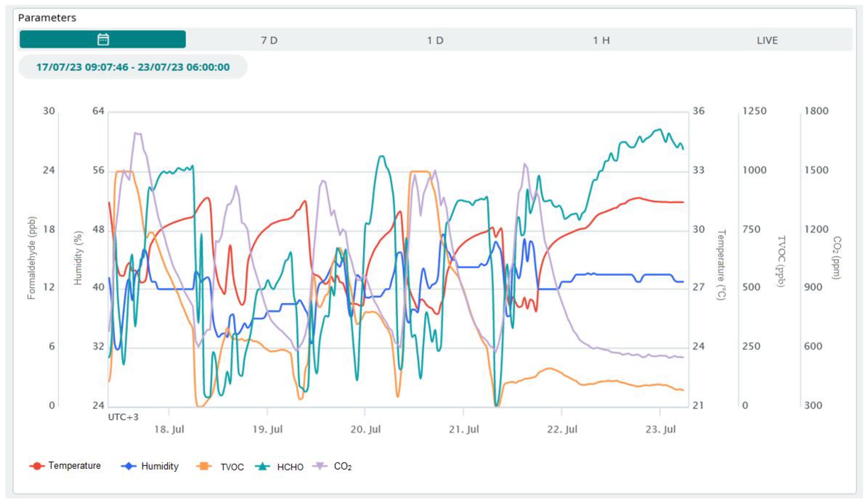The height and width of the screenshot is (504, 868).
Task: Click the 64 value on the Humidity axis
Action: (x=98, y=111)
